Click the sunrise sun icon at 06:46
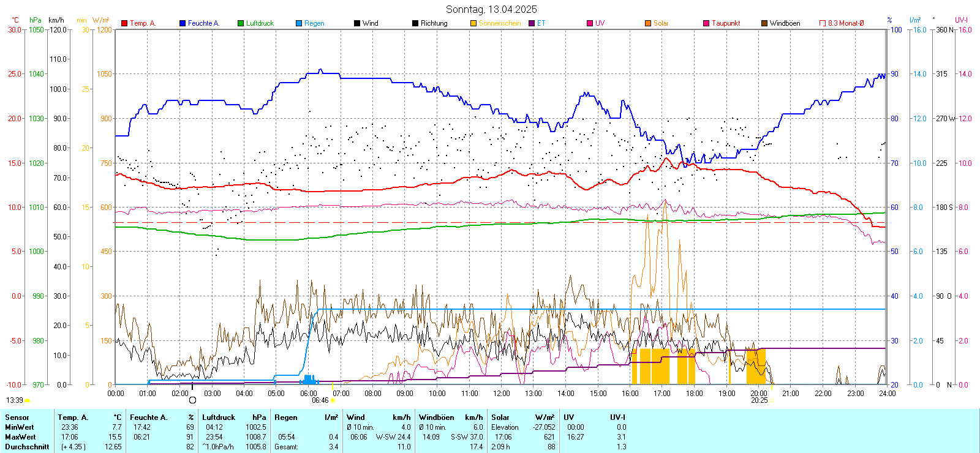Viewport: 980px width, 453px height. tap(333, 400)
